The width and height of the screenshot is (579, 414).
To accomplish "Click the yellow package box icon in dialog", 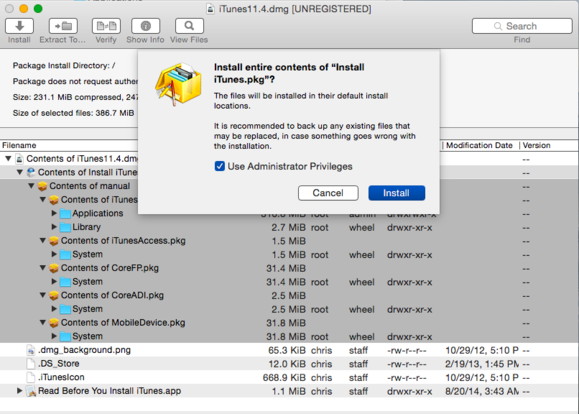I will point(179,84).
